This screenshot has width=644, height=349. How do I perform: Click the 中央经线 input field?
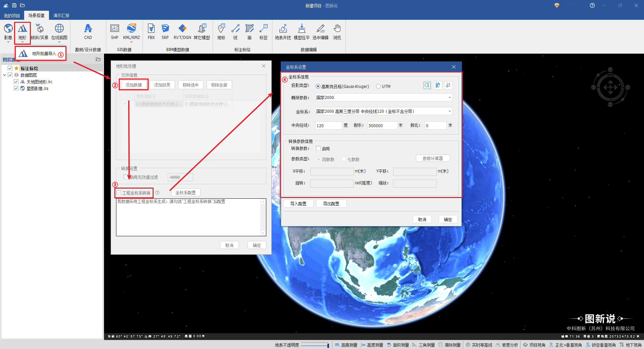point(328,126)
